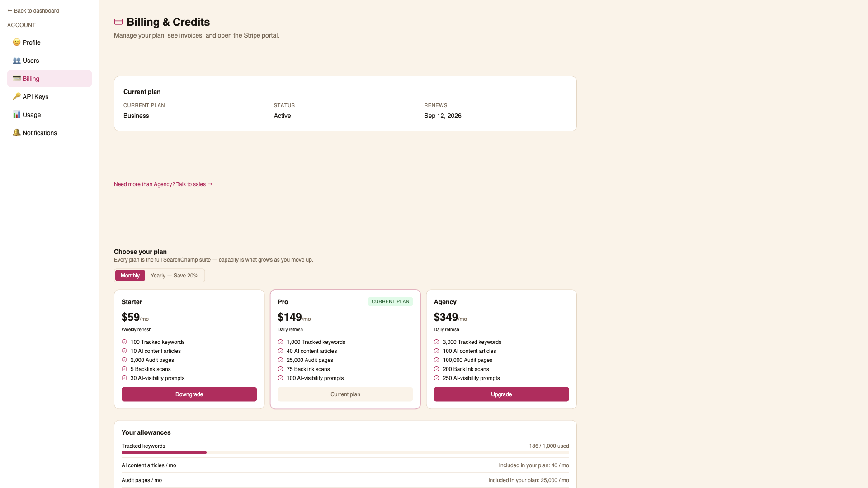This screenshot has height=488, width=868.
Task: Upgrade to the Agency plan
Action: pyautogui.click(x=501, y=394)
